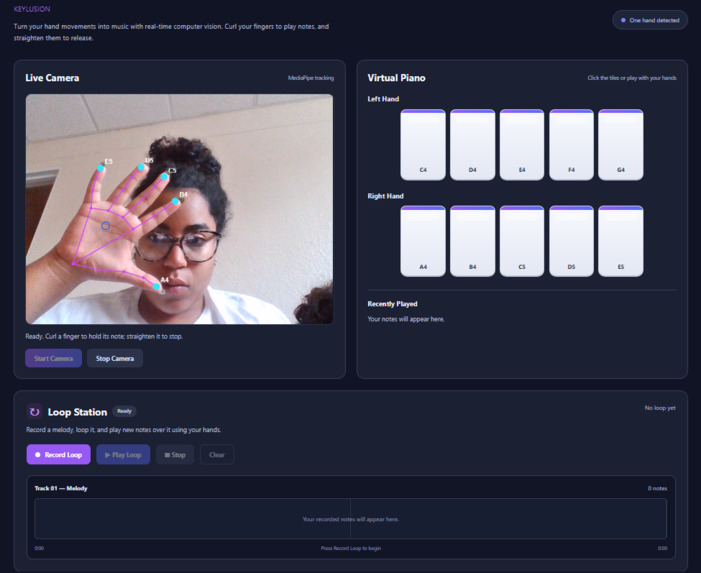The width and height of the screenshot is (701, 573).
Task: Click the Live Camera heading
Action: point(52,78)
